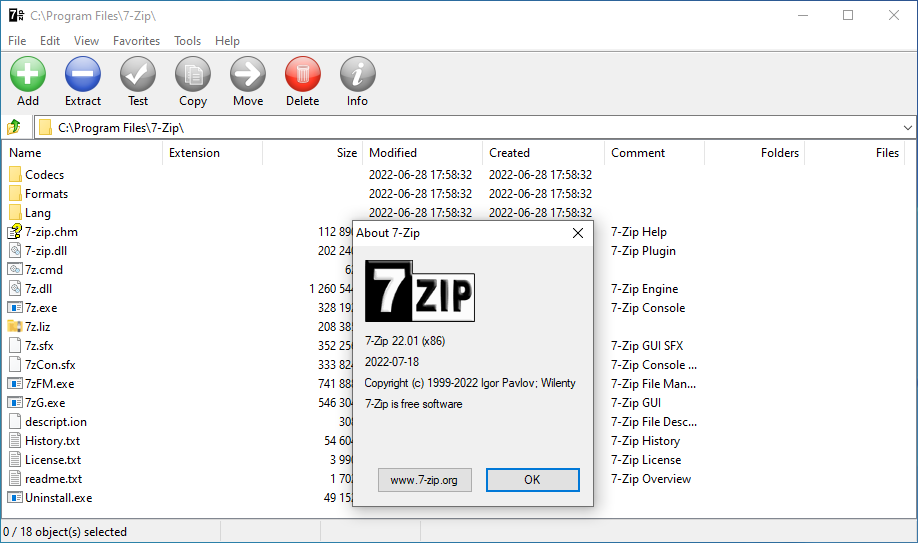Click the descript.ion file icon

pyautogui.click(x=15, y=422)
